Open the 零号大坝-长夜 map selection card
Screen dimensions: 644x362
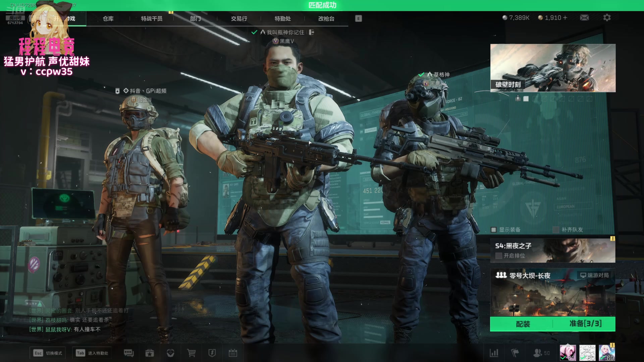point(553,292)
